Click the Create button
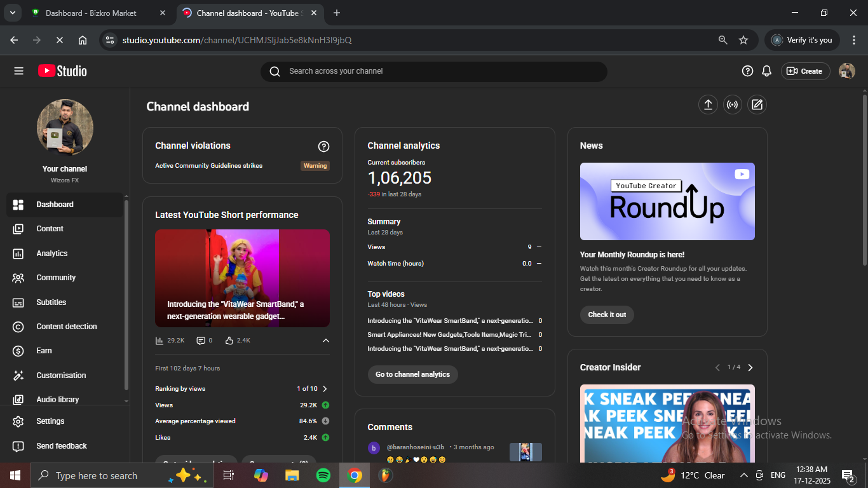 805,71
